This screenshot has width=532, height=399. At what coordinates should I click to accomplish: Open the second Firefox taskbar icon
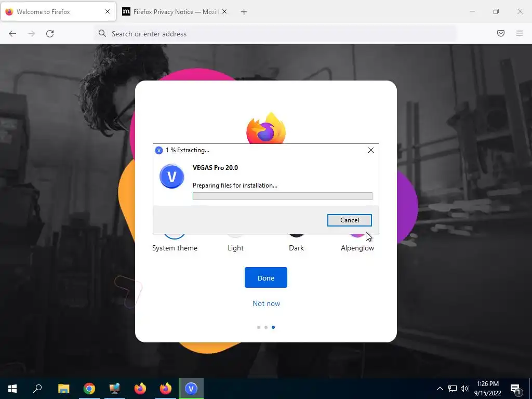[x=166, y=389]
